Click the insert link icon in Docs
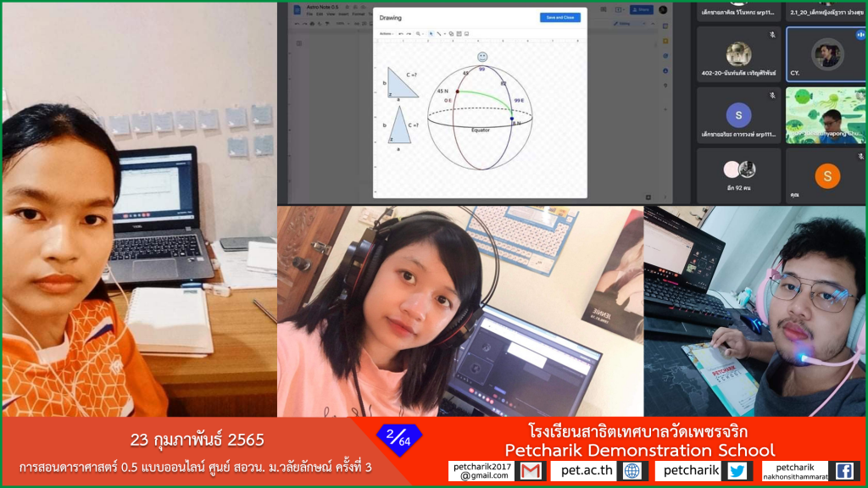Image resolution: width=868 pixels, height=488 pixels. coord(357,24)
